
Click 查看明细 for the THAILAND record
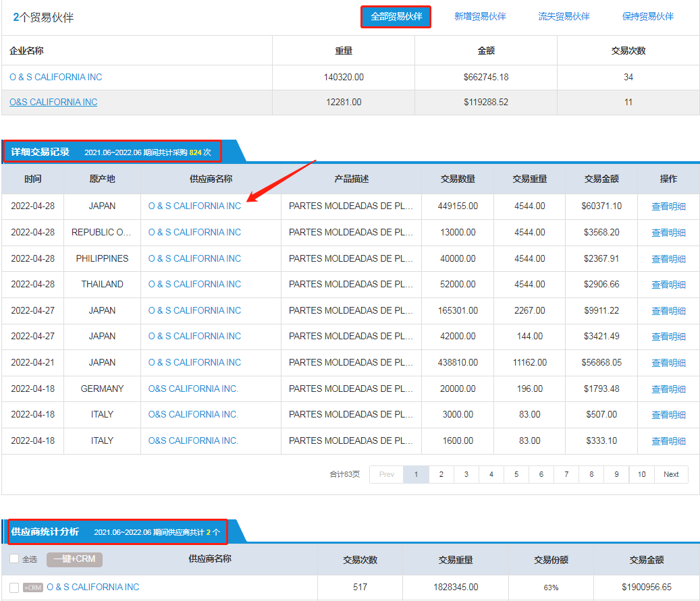(668, 285)
